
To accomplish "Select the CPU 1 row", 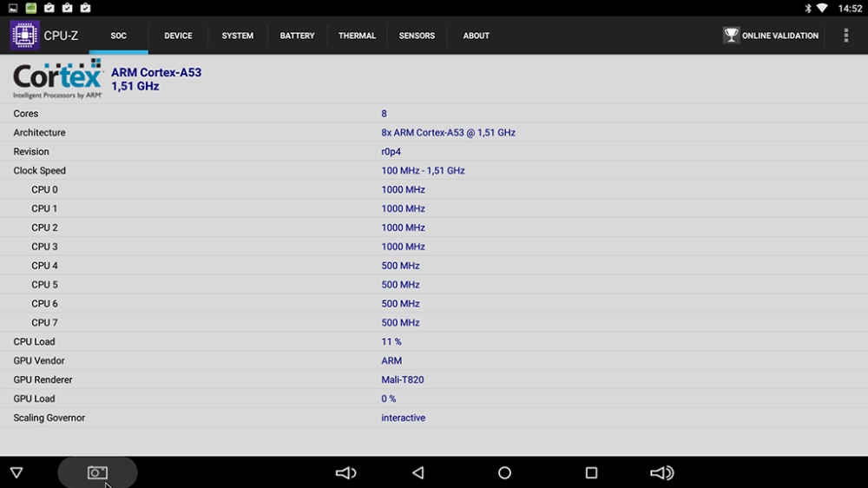I will click(434, 208).
